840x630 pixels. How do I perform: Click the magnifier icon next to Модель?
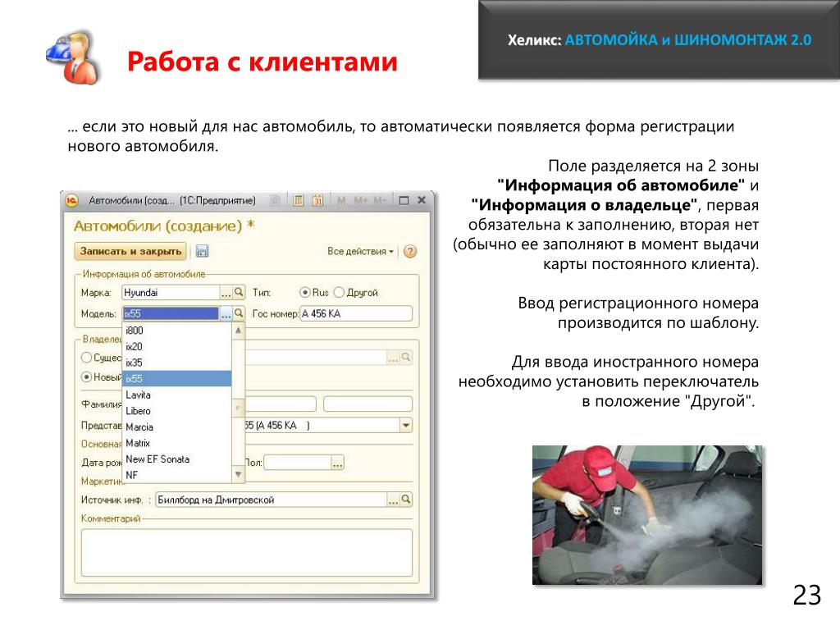(x=239, y=313)
